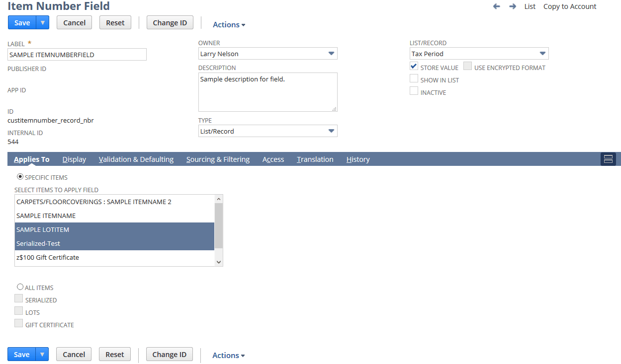Expand top Actions menu

(229, 24)
